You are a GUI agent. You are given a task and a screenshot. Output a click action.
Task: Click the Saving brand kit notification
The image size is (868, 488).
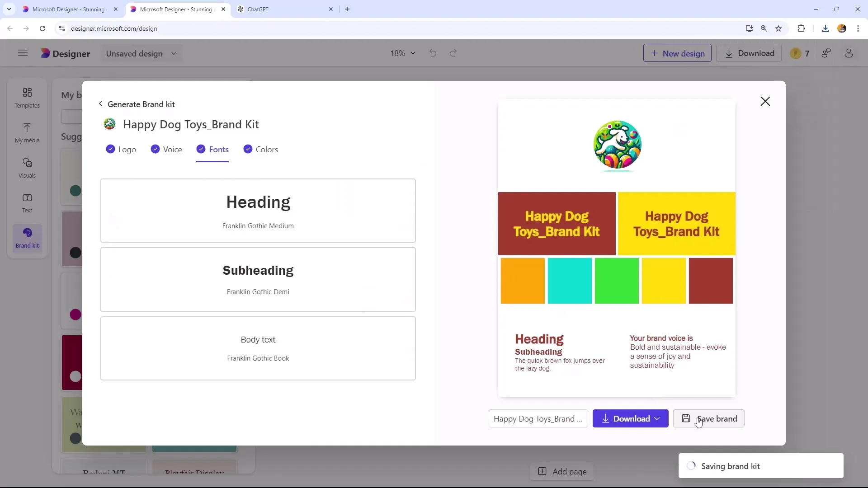click(761, 466)
